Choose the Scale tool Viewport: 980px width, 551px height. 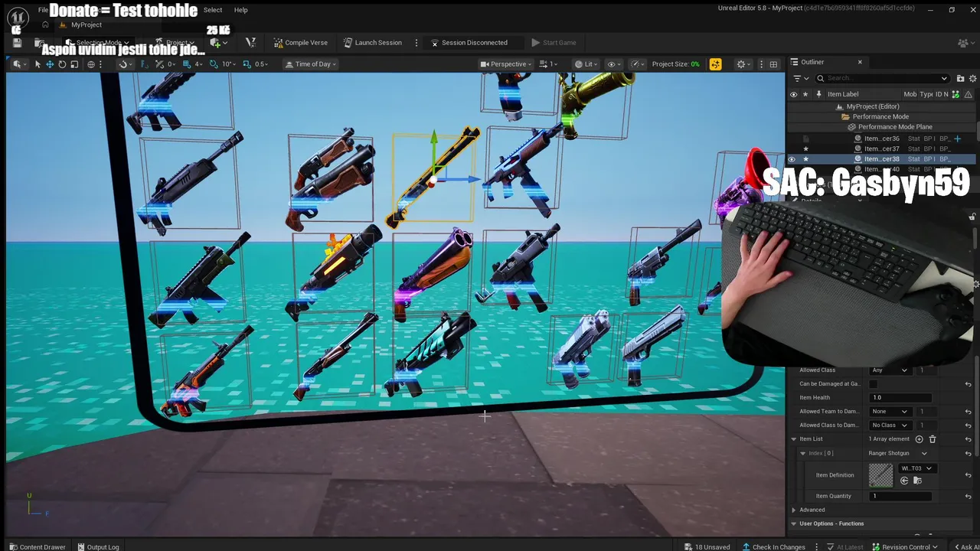[74, 64]
